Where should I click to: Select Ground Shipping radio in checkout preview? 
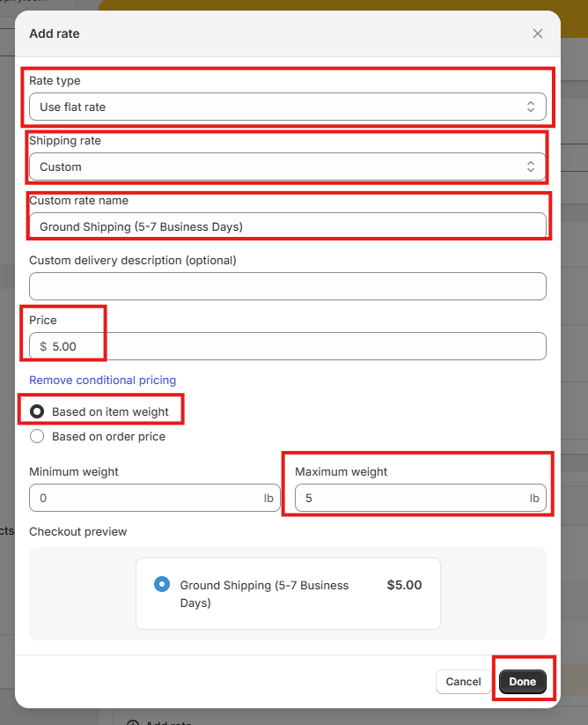tap(162, 584)
